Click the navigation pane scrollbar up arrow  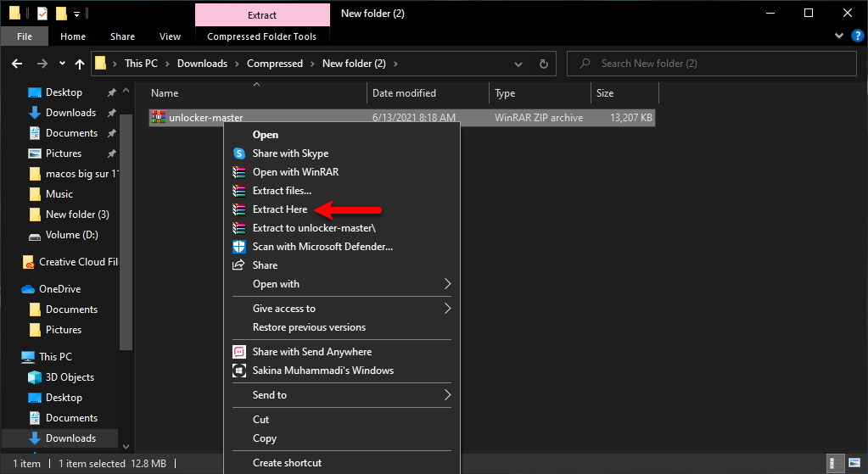tap(126, 90)
